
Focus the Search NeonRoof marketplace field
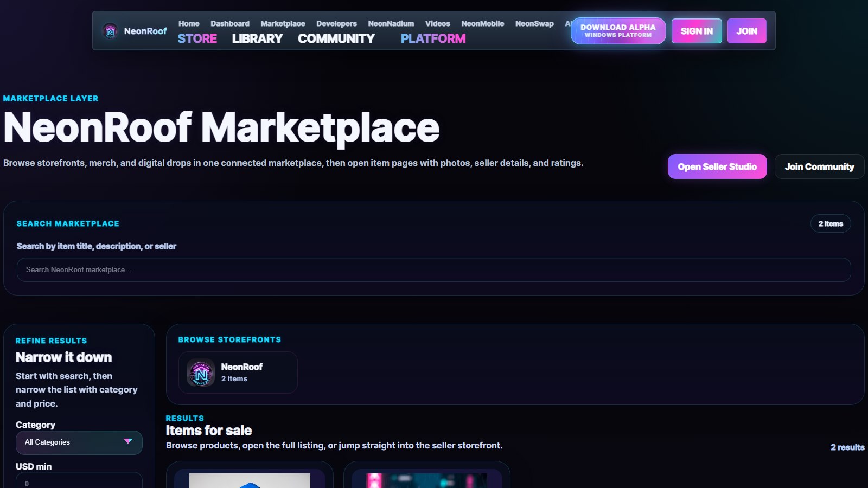point(433,269)
